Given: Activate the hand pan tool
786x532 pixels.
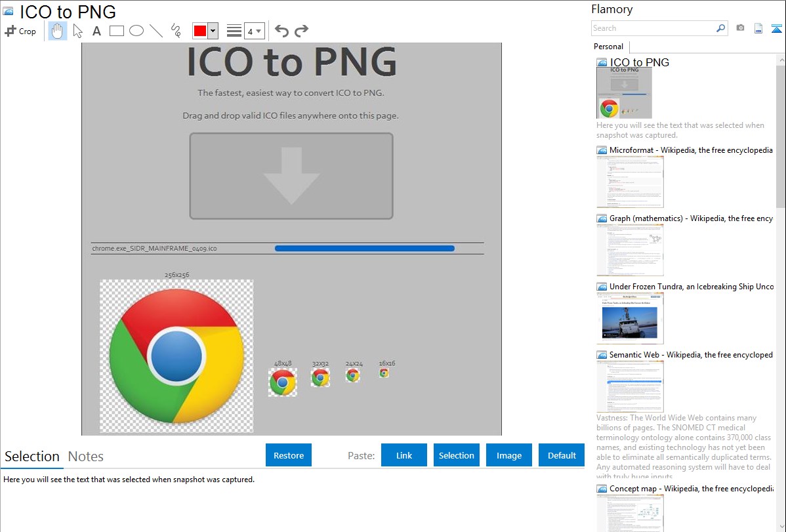Looking at the screenshot, I should [58, 31].
